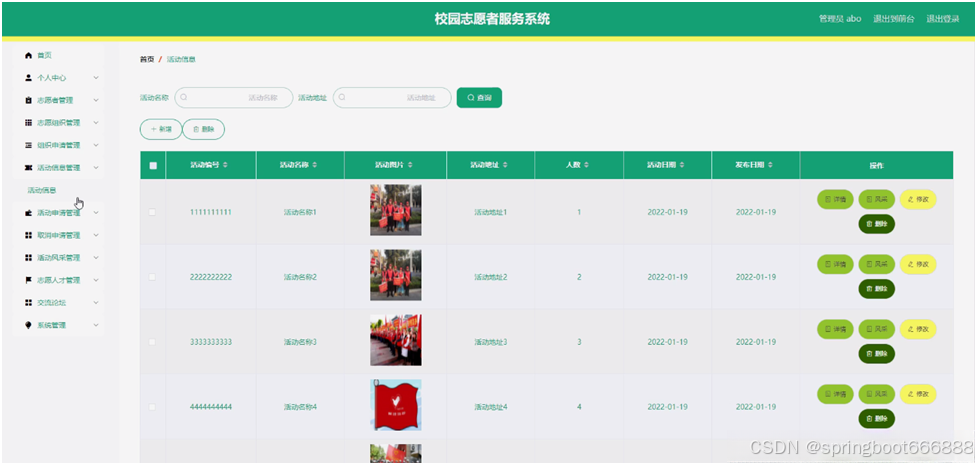The image size is (977, 465).
Task: Tick the checkbox for row 1111111111
Action: point(152,212)
